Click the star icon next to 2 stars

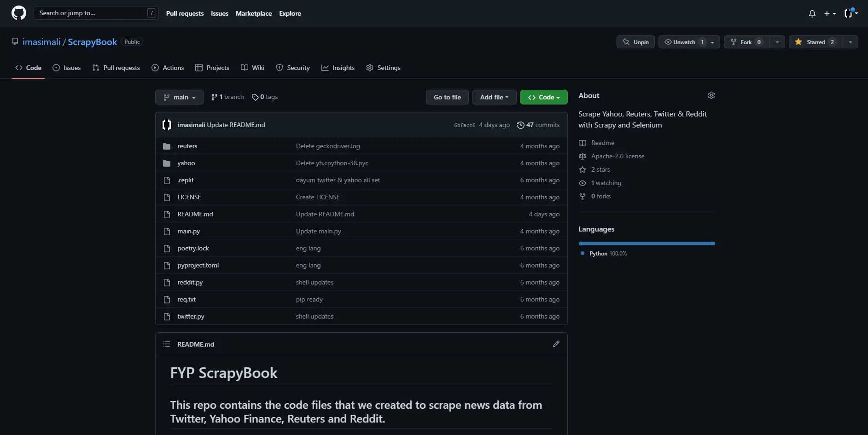click(583, 169)
